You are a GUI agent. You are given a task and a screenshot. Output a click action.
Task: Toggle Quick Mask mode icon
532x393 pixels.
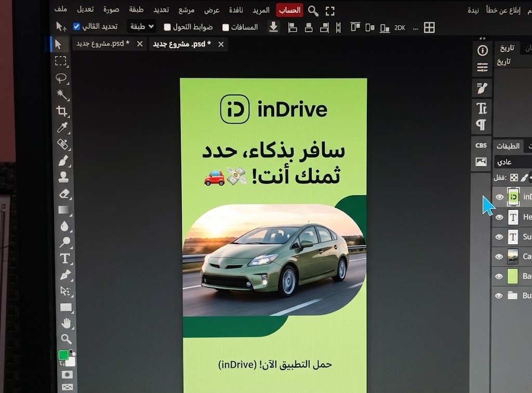click(x=67, y=374)
